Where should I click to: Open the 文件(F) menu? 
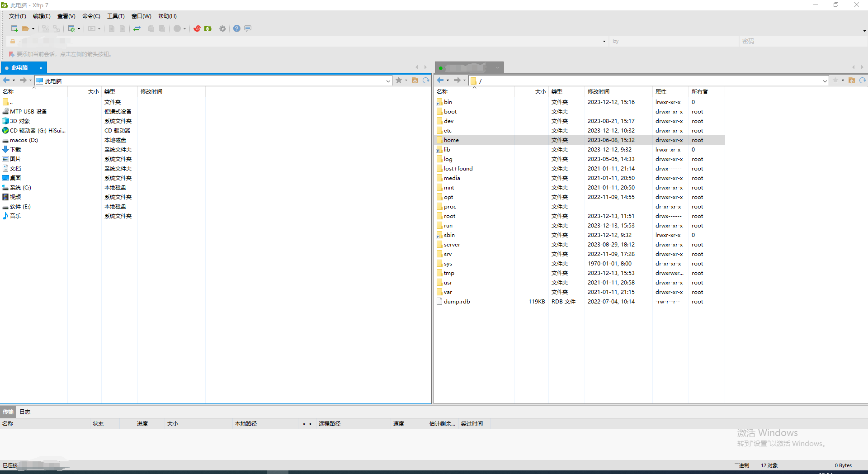(x=18, y=16)
